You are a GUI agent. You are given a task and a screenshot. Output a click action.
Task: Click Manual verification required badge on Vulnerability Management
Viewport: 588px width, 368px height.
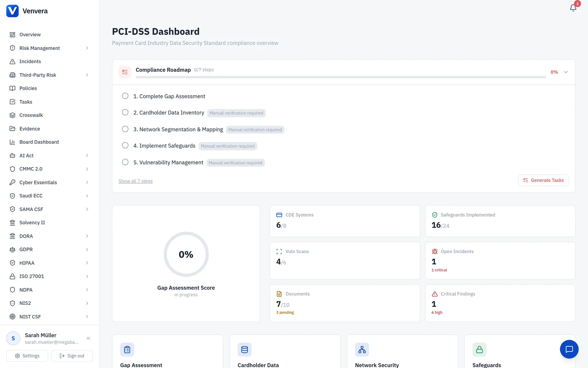(x=236, y=163)
